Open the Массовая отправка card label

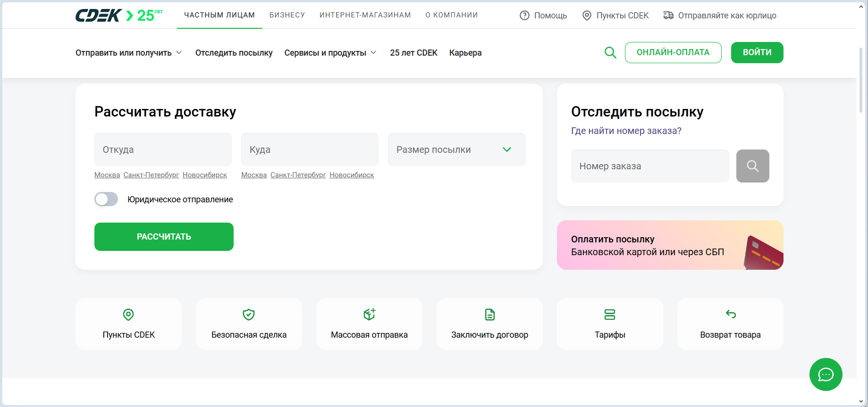click(369, 335)
